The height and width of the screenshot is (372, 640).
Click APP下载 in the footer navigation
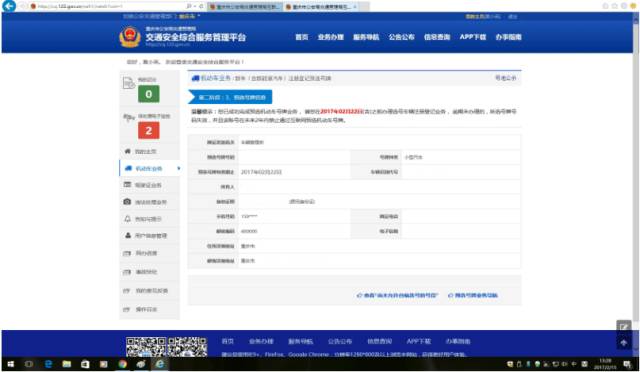[419, 341]
